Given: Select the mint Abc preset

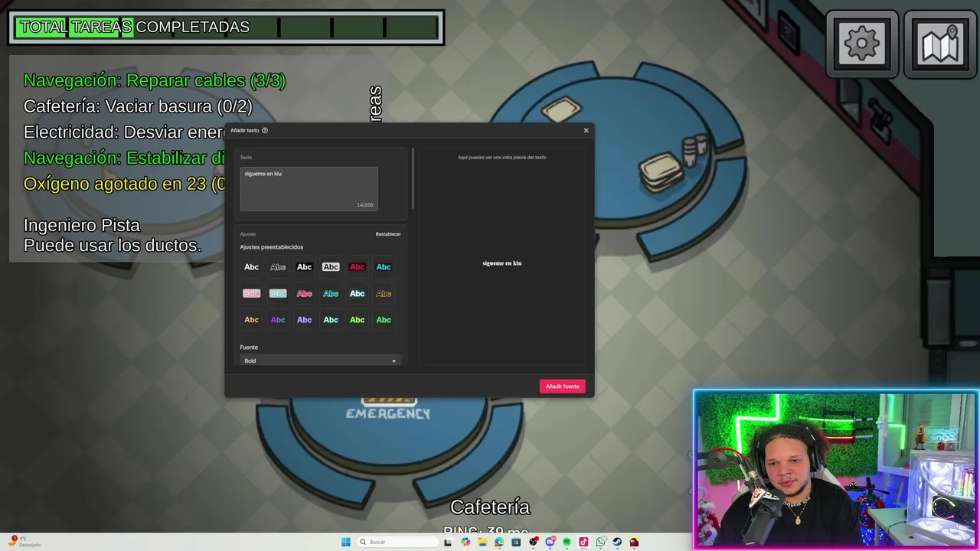Looking at the screenshot, I should [x=331, y=320].
